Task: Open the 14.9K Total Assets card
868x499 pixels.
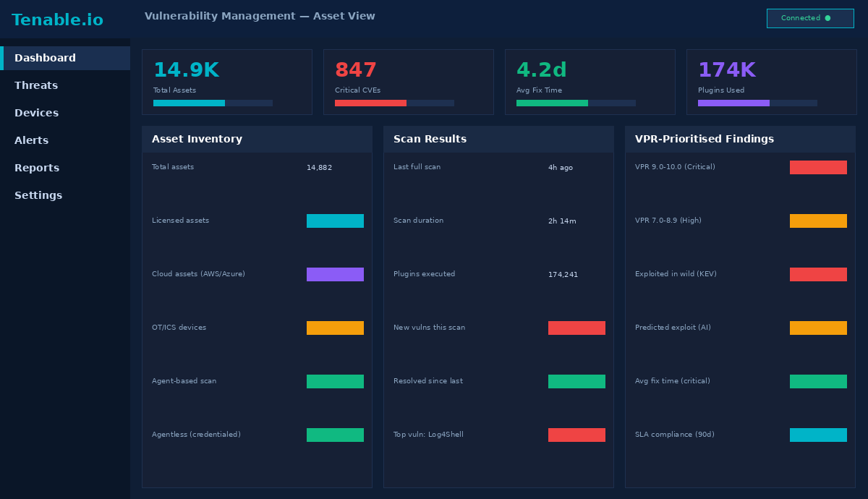Action: [227, 82]
